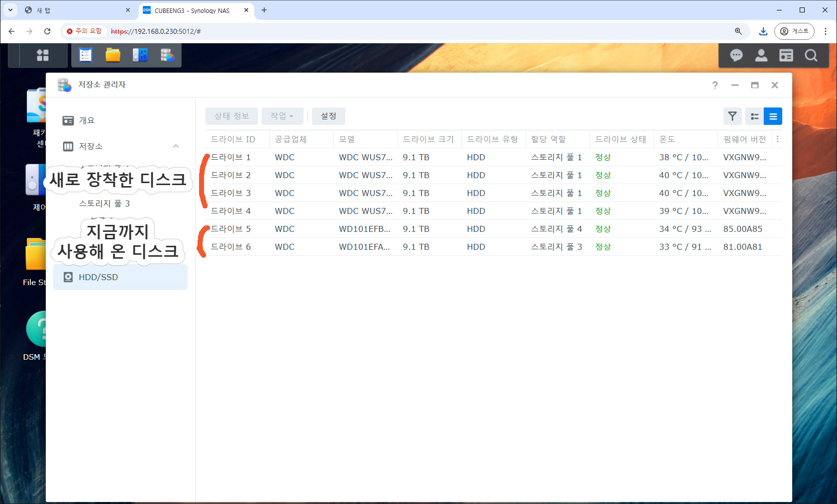Click the 설정 button
This screenshot has width=837, height=504.
pyautogui.click(x=328, y=116)
